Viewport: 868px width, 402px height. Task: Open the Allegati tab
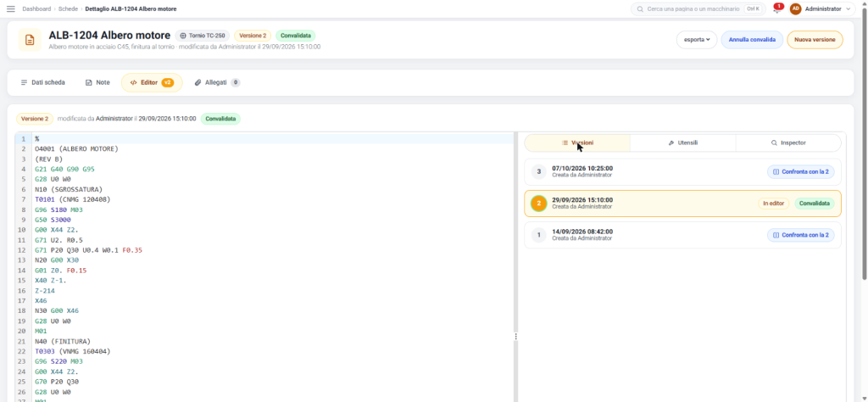217,82
